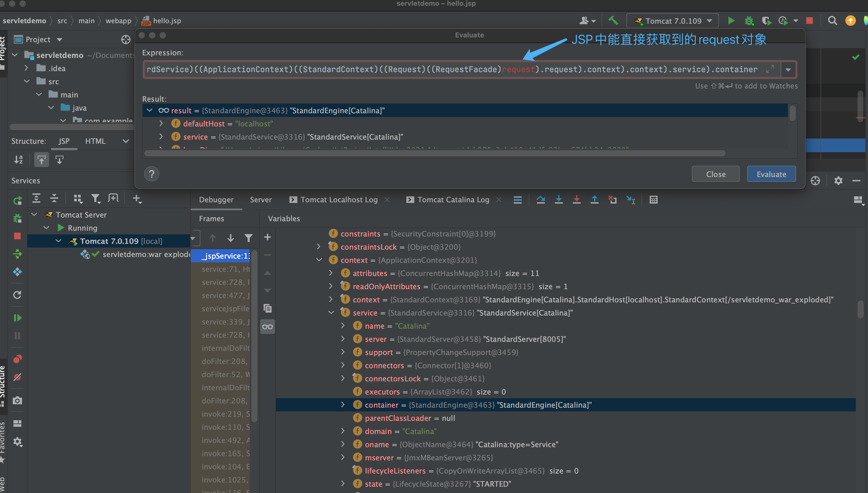Click the Project tree horizontal scrollbar

72,127
